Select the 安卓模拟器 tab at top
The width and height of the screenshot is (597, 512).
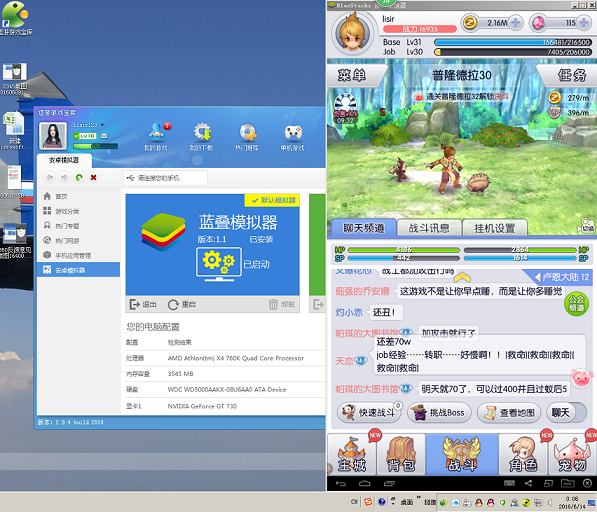pos(64,160)
